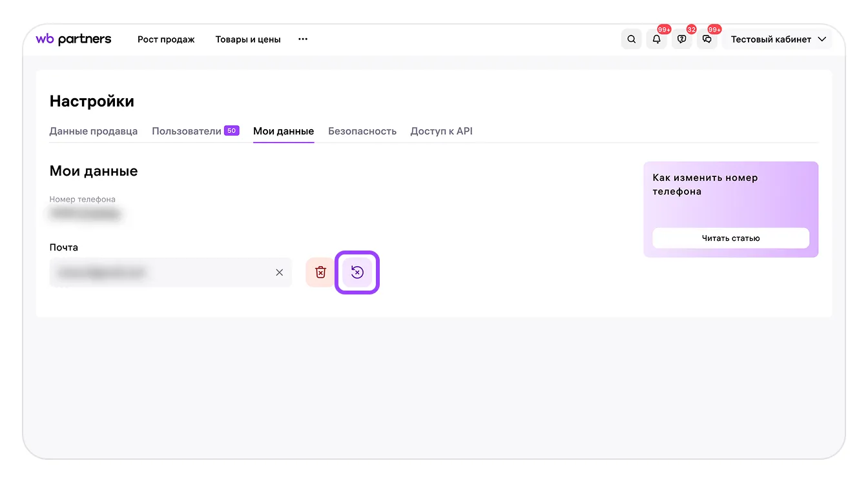
Task: Click the blurred phone number value
Action: point(86,213)
